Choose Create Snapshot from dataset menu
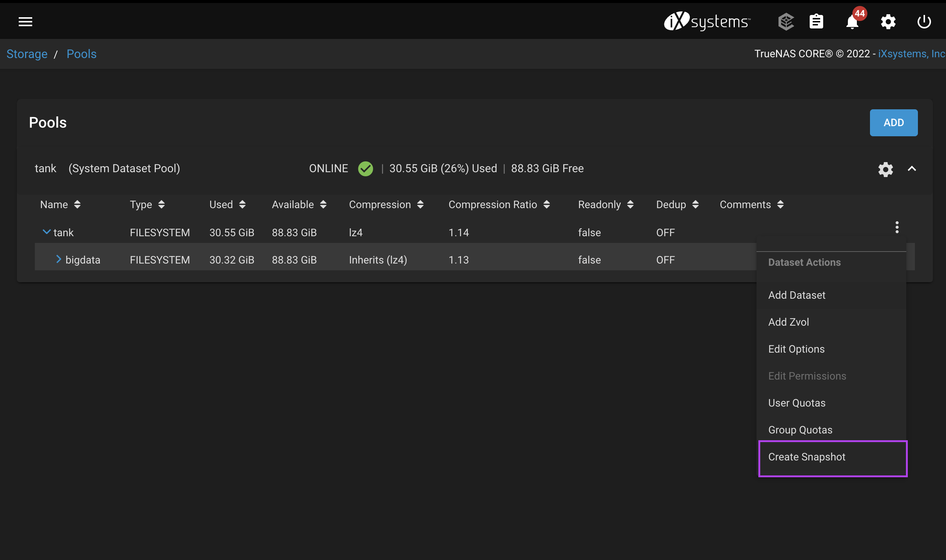The height and width of the screenshot is (560, 946). coord(807,457)
